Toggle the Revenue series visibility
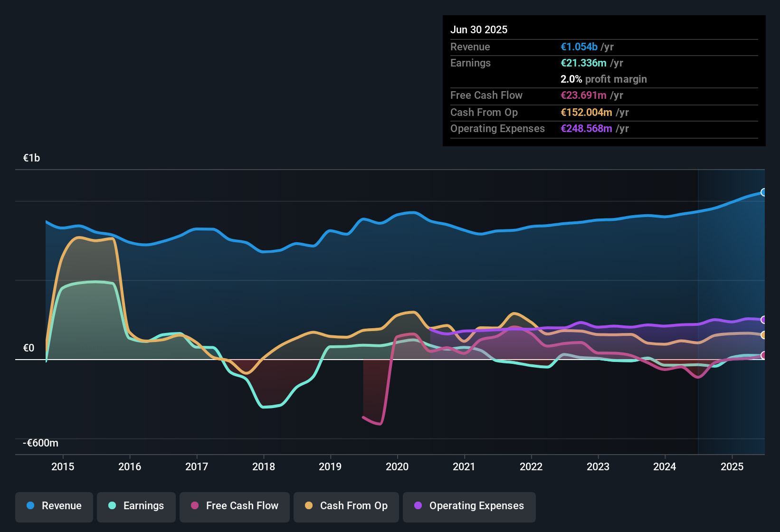Screen dimensions: 780x532 (54, 507)
